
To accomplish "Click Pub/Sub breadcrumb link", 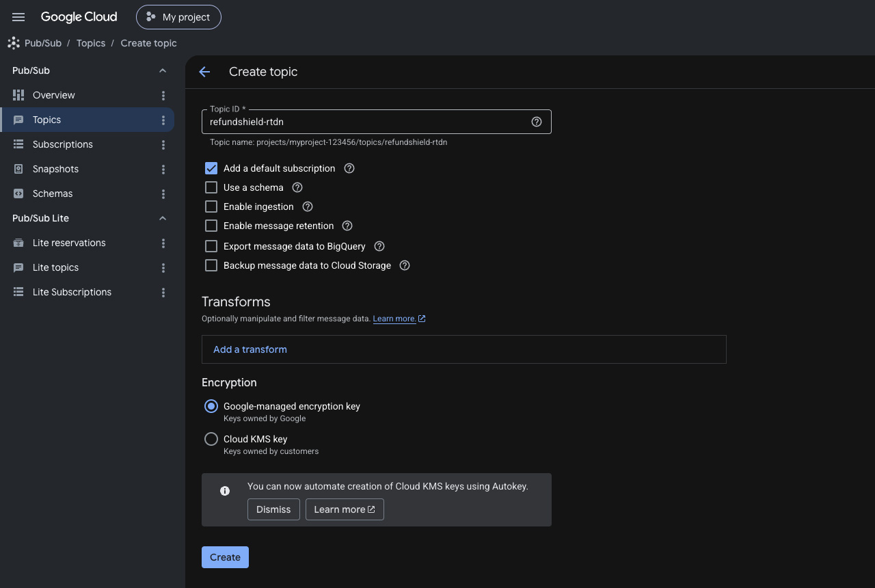I will [43, 43].
